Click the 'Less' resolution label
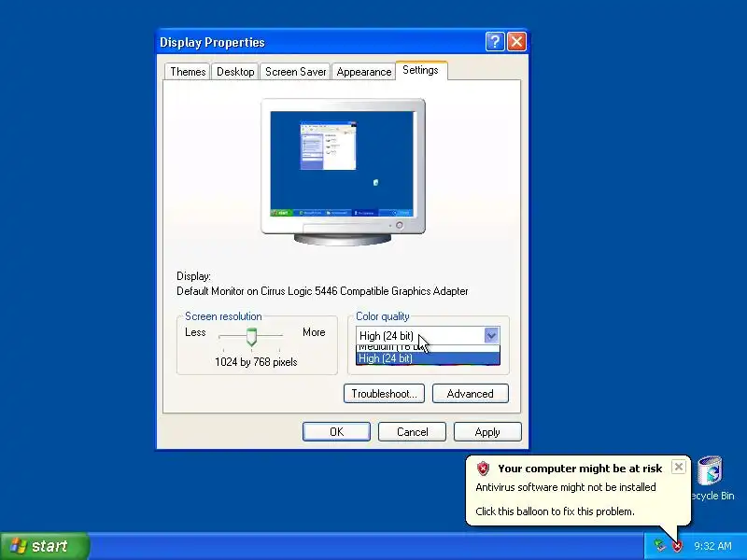The width and height of the screenshot is (747, 560). click(195, 332)
